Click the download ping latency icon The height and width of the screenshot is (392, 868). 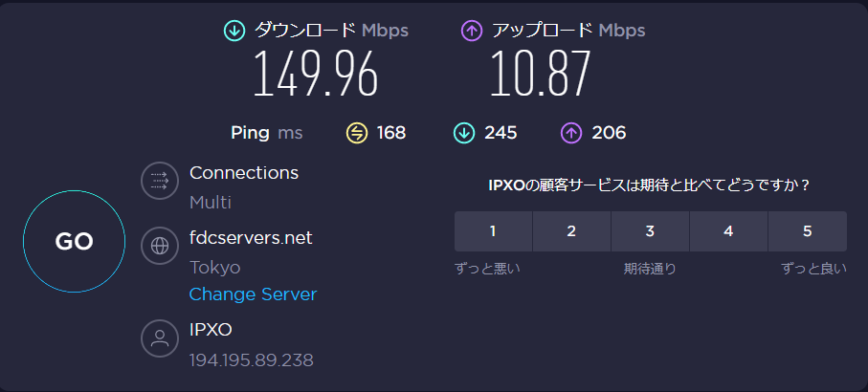464,133
